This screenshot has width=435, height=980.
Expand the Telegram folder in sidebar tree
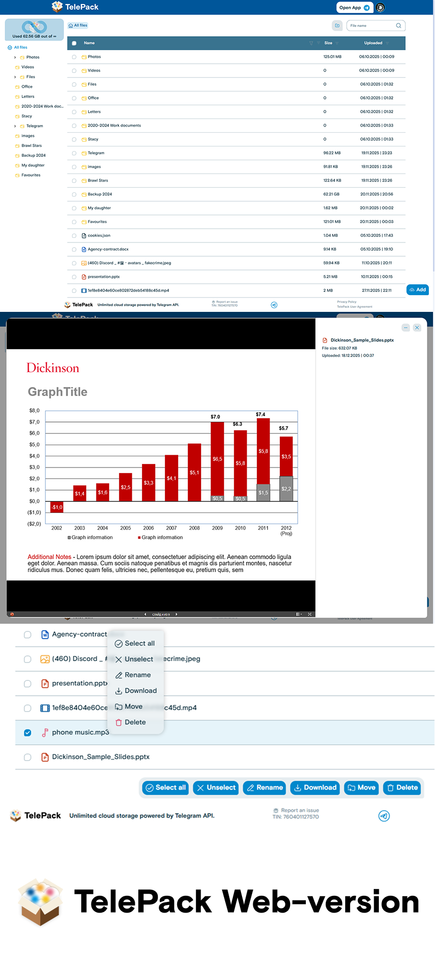[x=15, y=126]
